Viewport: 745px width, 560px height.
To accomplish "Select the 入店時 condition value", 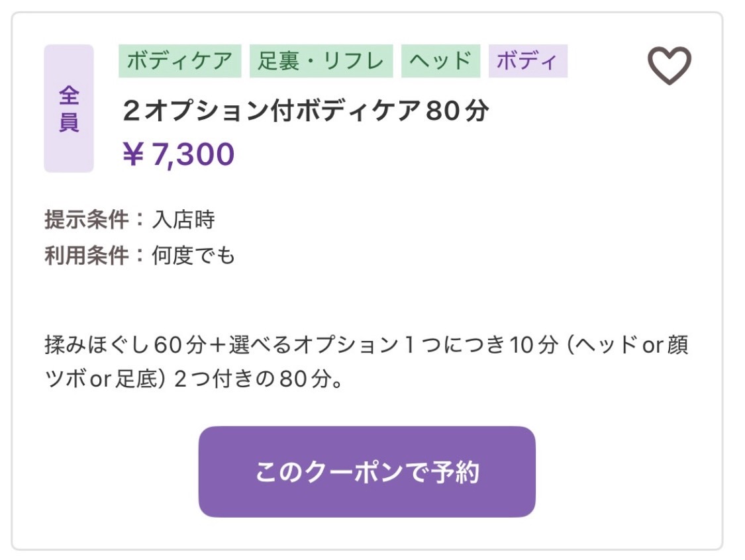I will pos(183,220).
